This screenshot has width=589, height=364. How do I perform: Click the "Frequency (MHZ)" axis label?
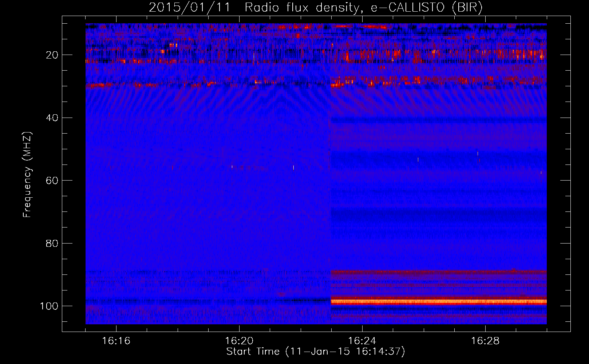(x=27, y=174)
